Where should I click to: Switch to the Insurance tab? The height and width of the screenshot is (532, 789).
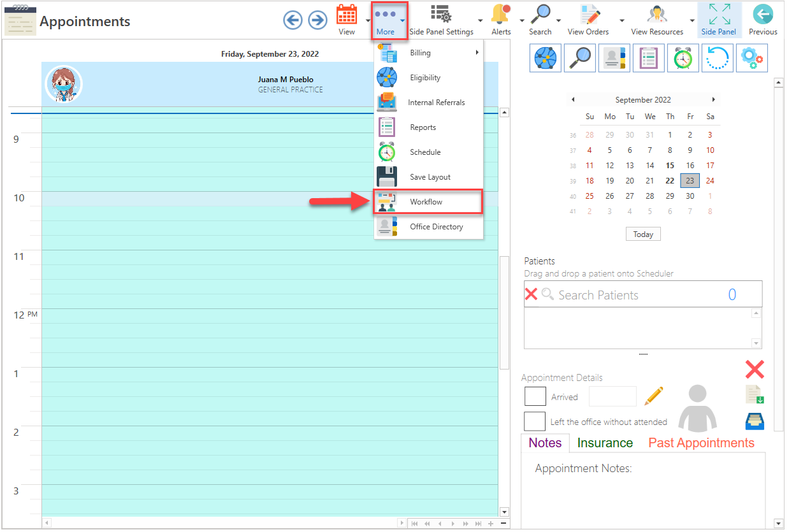604,442
